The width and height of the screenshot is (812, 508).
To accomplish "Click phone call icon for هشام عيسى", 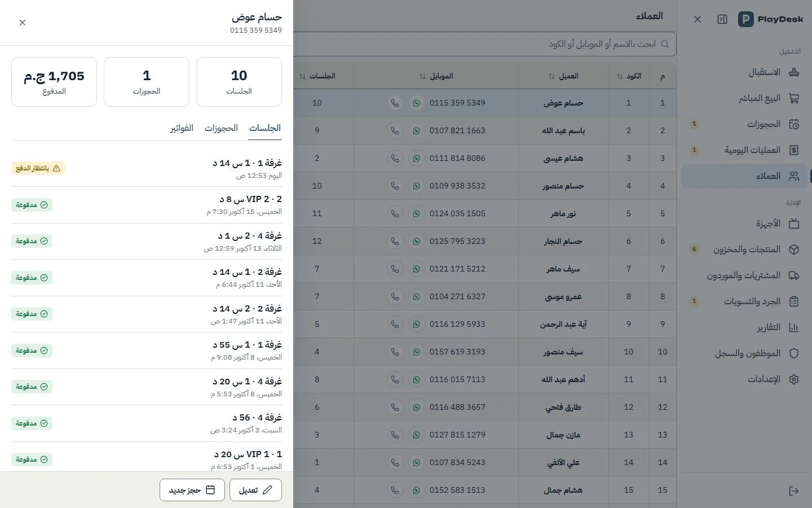I will [395, 158].
